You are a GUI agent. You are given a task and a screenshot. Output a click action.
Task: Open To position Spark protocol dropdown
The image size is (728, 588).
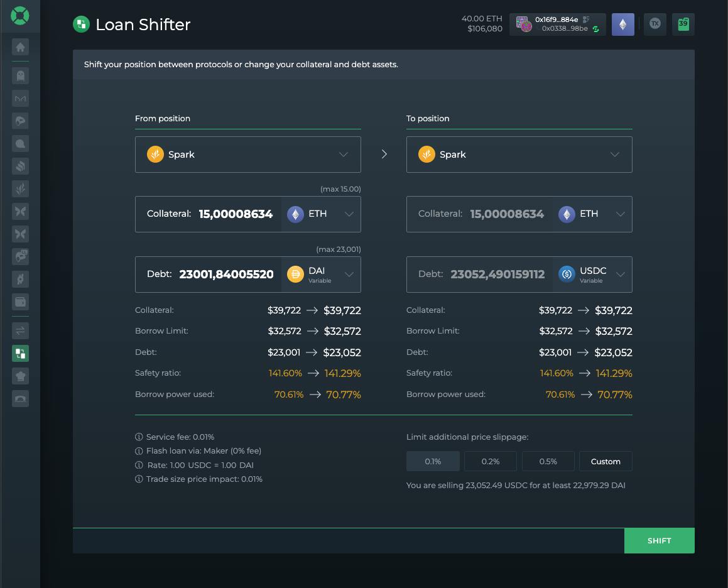519,155
